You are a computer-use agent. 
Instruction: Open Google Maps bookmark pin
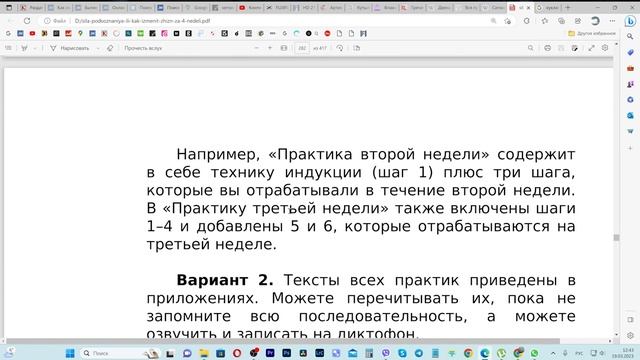click(80, 33)
